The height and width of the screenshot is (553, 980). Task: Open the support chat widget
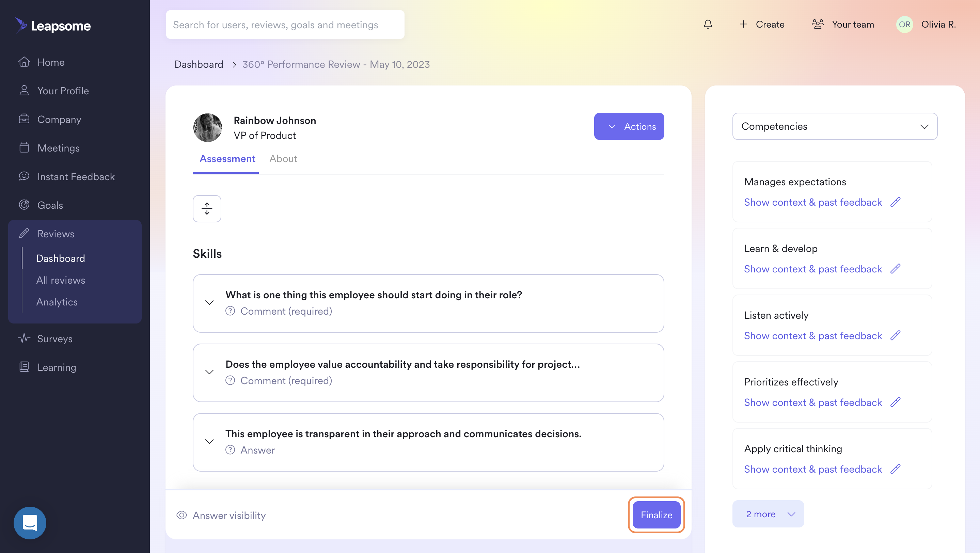pyautogui.click(x=30, y=523)
